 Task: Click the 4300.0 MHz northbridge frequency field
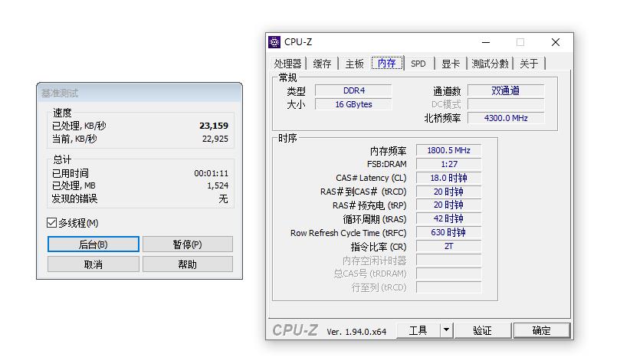506,118
